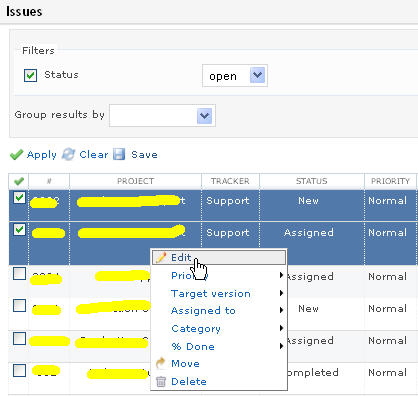Toggle the Status filter checkbox

[30, 75]
